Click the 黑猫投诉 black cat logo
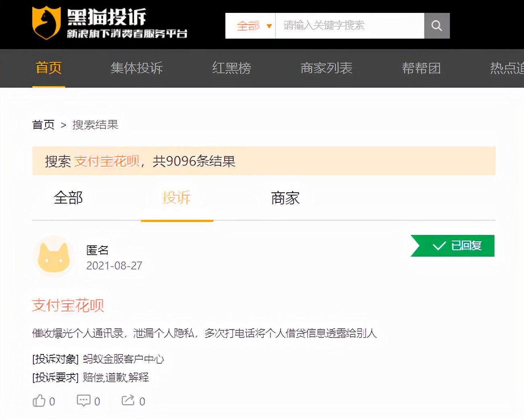Image resolution: width=524 pixels, height=420 pixels. tap(45, 23)
